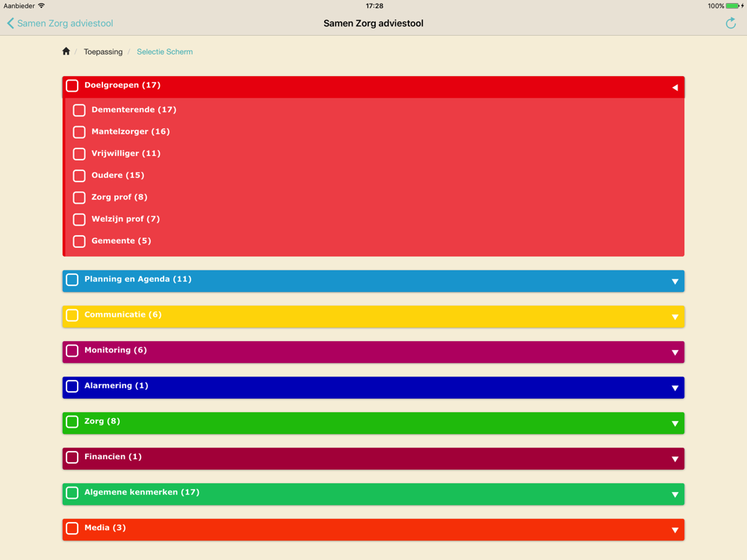This screenshot has height=560, width=747.
Task: Open the home icon in the breadcrumb
Action: coord(66,52)
